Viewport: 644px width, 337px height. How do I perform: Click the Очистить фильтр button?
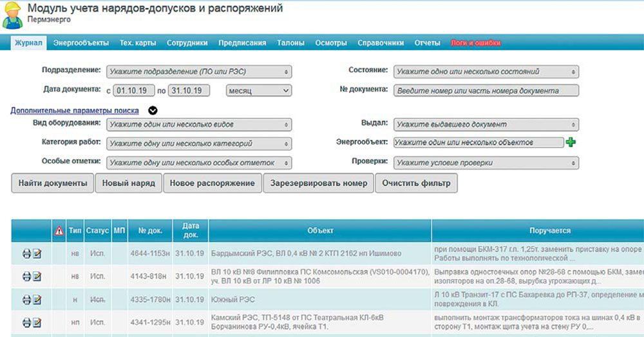click(x=416, y=183)
